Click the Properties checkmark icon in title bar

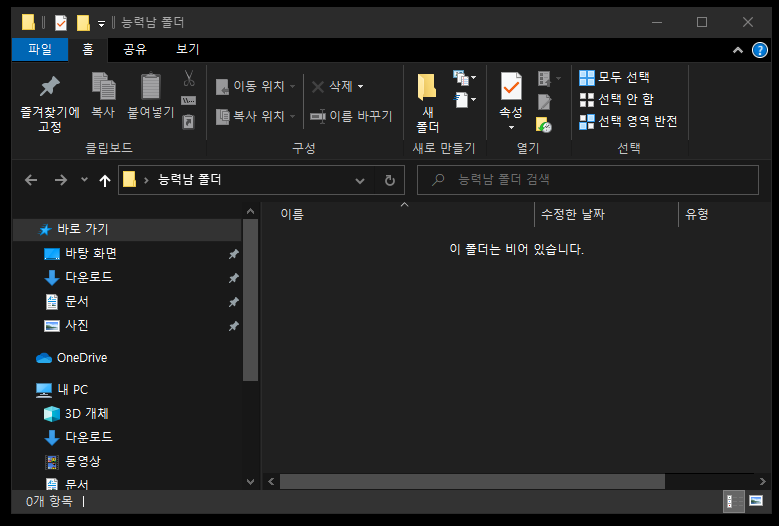[61, 22]
